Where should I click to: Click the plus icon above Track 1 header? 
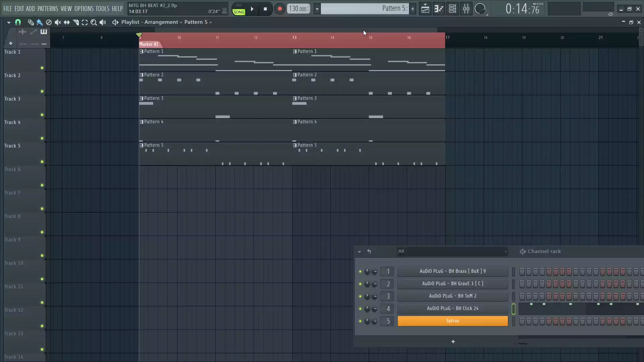(11, 43)
